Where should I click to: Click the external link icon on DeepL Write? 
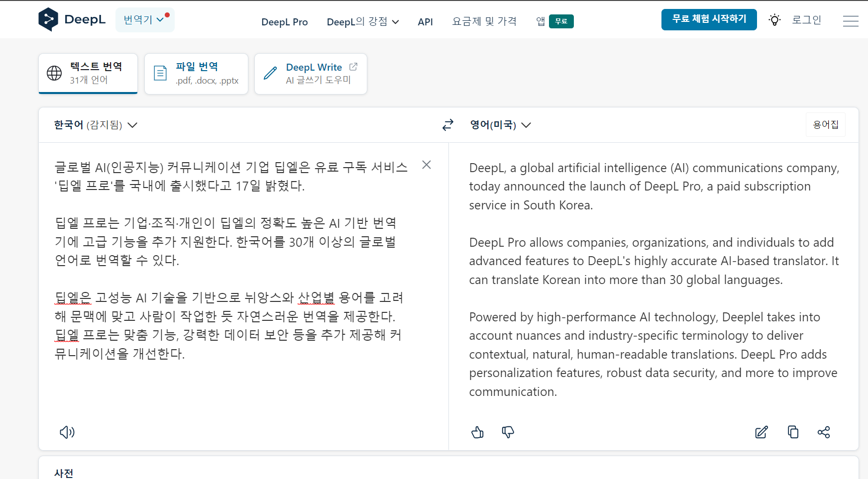pos(353,67)
